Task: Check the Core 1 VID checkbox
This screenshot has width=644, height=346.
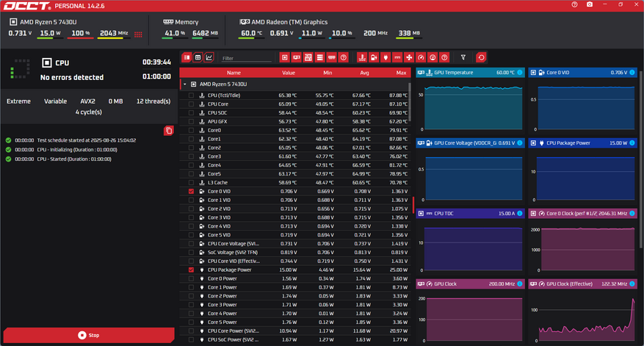Action: (191, 200)
